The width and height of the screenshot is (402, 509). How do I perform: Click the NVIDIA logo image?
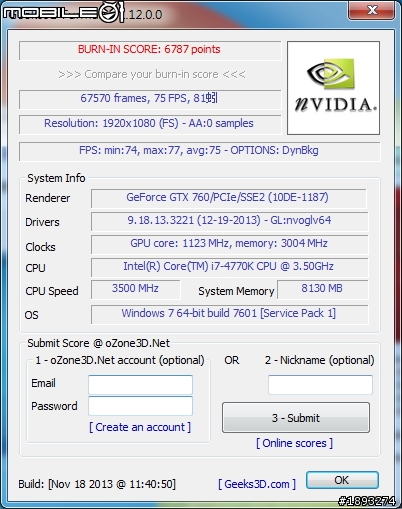tap(333, 88)
